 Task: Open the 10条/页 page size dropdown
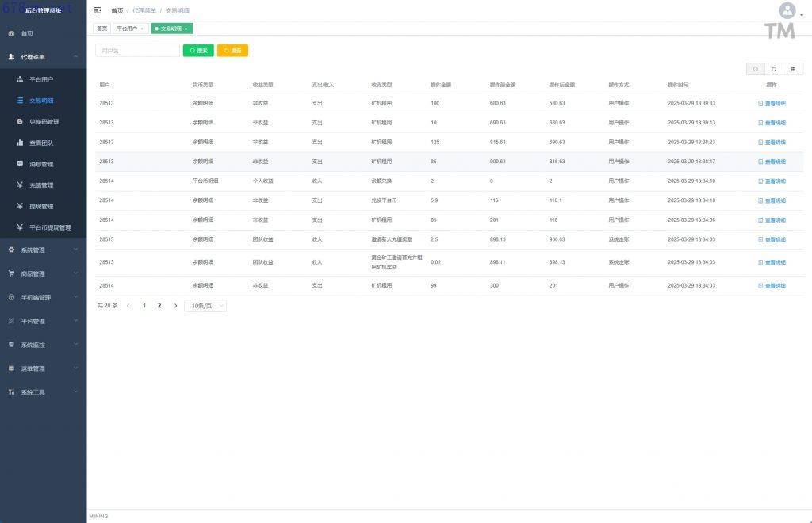click(x=205, y=305)
